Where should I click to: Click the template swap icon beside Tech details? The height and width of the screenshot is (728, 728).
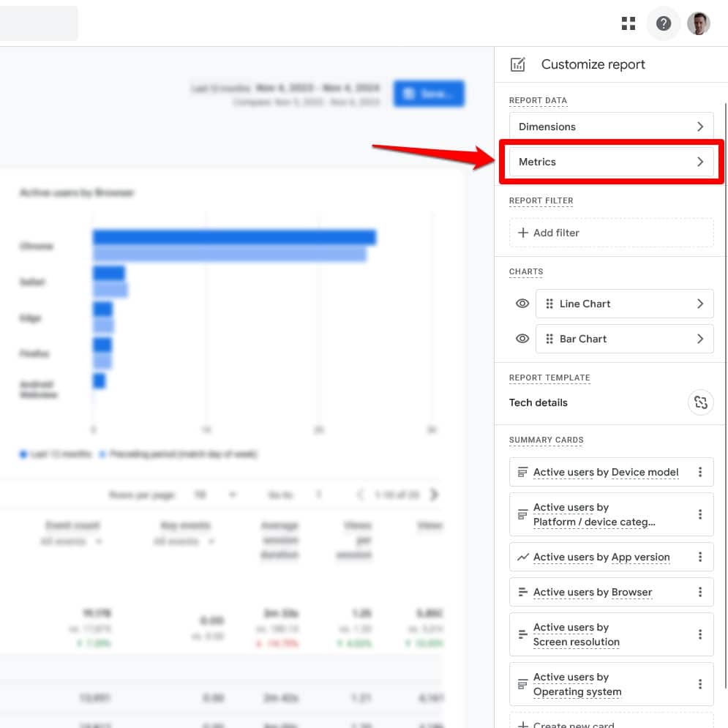pos(701,402)
